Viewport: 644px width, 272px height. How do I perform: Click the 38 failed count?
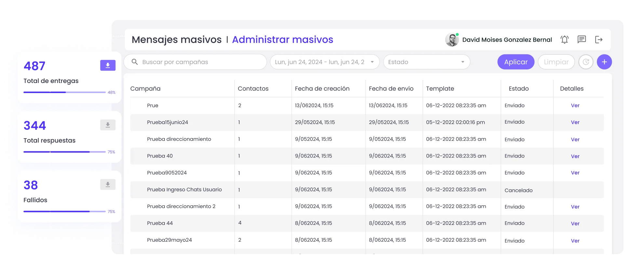(x=31, y=185)
